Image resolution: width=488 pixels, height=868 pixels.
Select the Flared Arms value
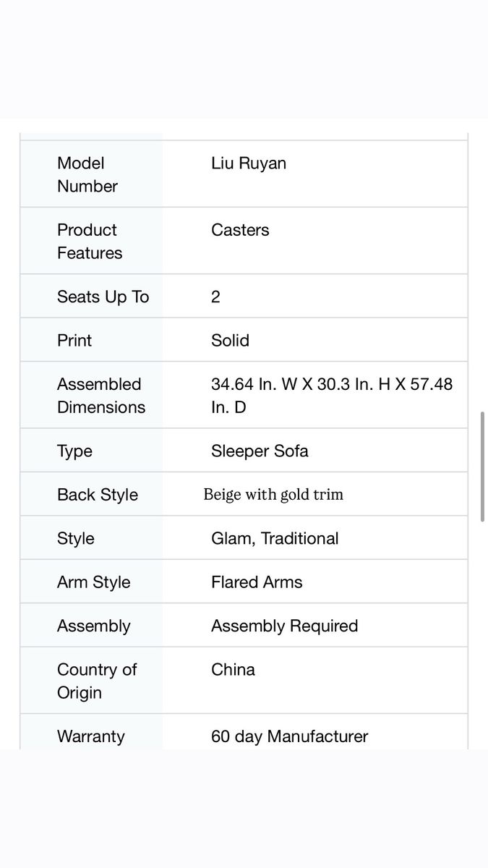257,582
